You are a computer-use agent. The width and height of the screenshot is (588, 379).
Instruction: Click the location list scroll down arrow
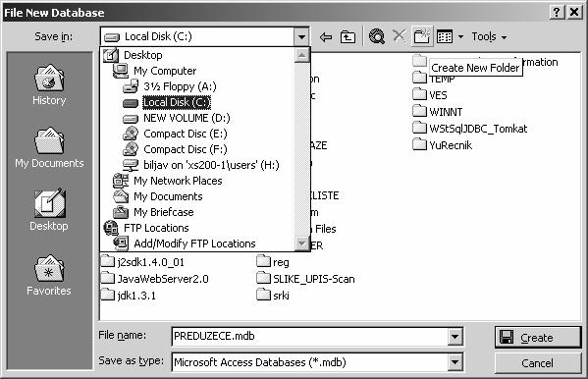pyautogui.click(x=302, y=244)
